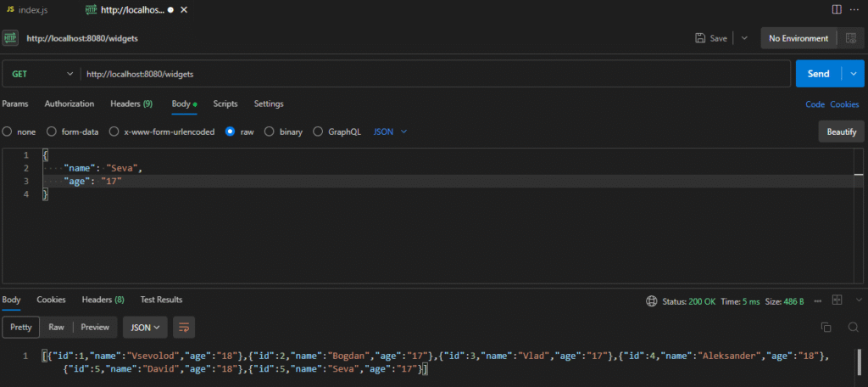Open the GET method dropdown

coord(41,74)
